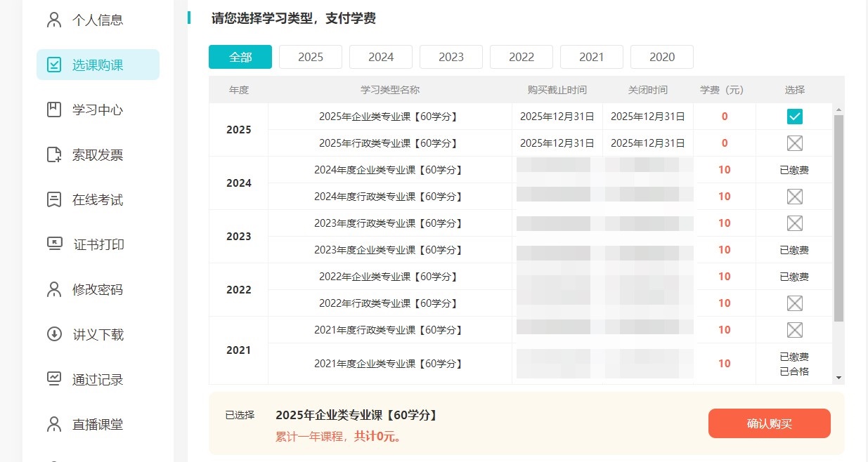
Task: Select the 2024年度行政类专业课 checkbox
Action: pyautogui.click(x=794, y=197)
